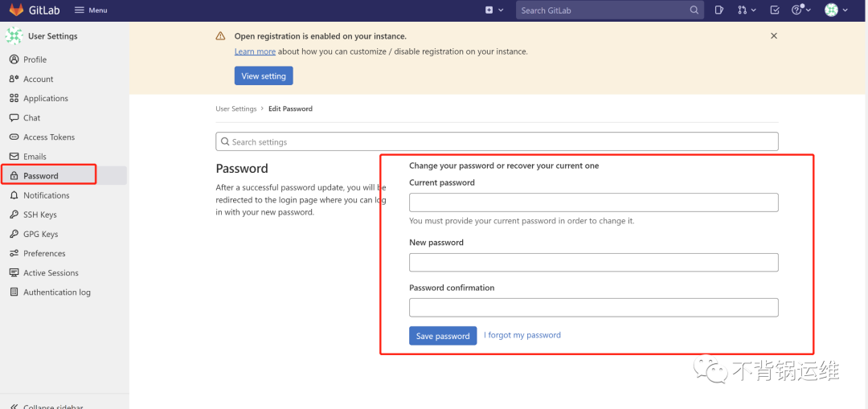
Task: Click the GitLab fox logo
Action: click(x=16, y=10)
